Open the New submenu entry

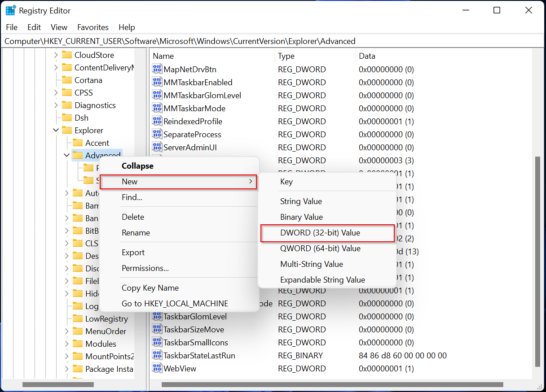point(178,182)
